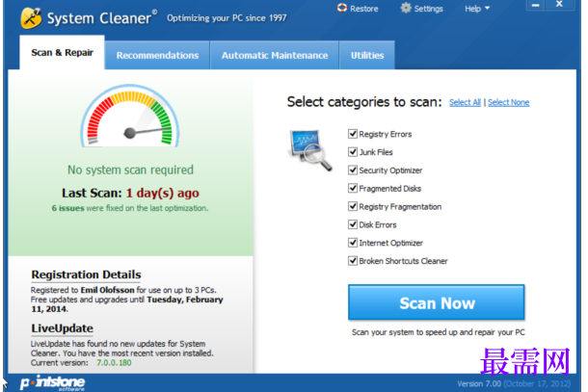Viewport: 588px width, 392px height.
Task: Click the "Last Scan: 1 day(s) ago" text
Action: coord(130,193)
